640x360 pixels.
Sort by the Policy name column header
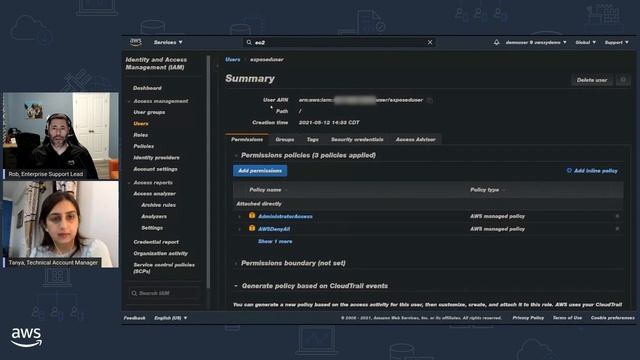(265, 190)
